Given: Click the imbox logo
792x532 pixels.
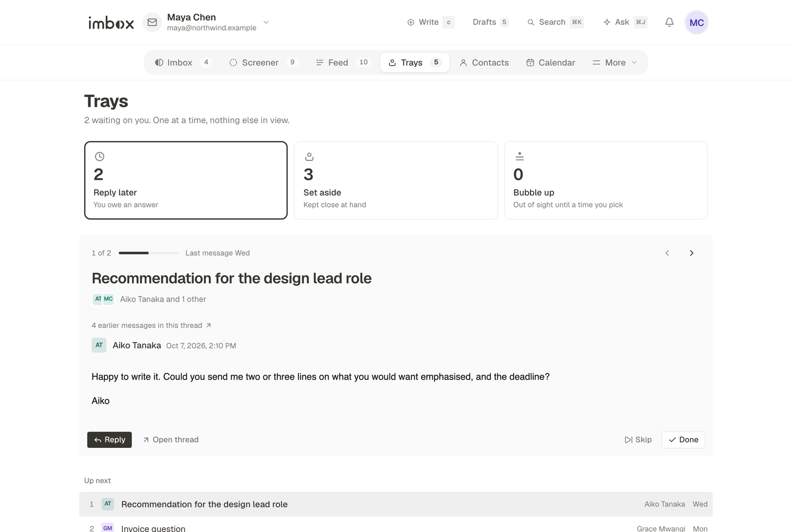Looking at the screenshot, I should point(111,23).
